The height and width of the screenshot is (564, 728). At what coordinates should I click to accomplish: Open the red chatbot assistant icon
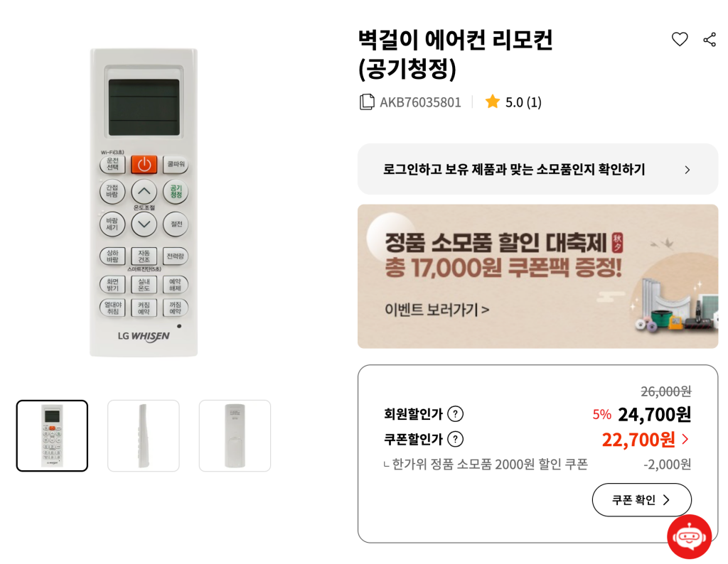[689, 536]
